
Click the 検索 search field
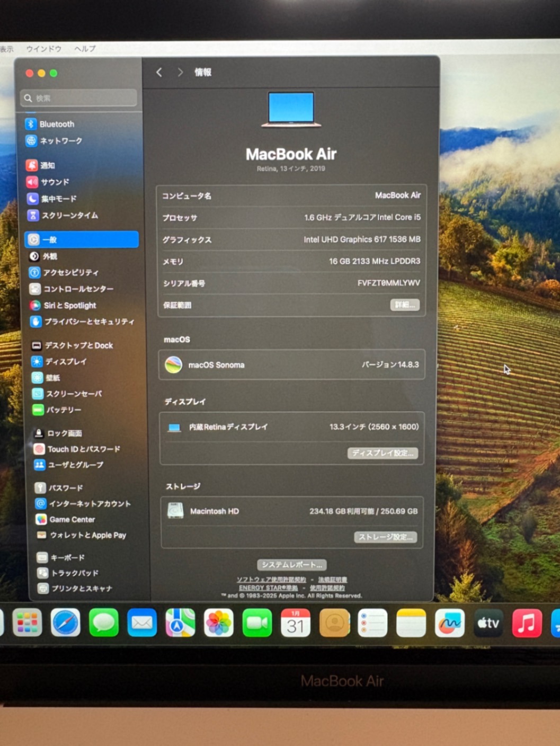click(79, 98)
